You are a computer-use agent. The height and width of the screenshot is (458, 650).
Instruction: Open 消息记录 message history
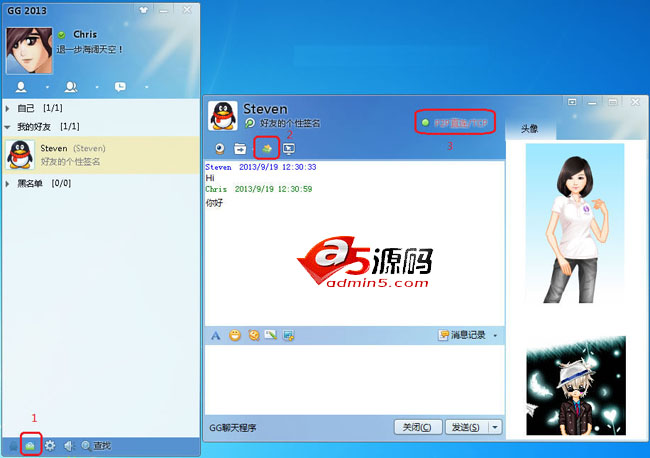click(x=462, y=335)
